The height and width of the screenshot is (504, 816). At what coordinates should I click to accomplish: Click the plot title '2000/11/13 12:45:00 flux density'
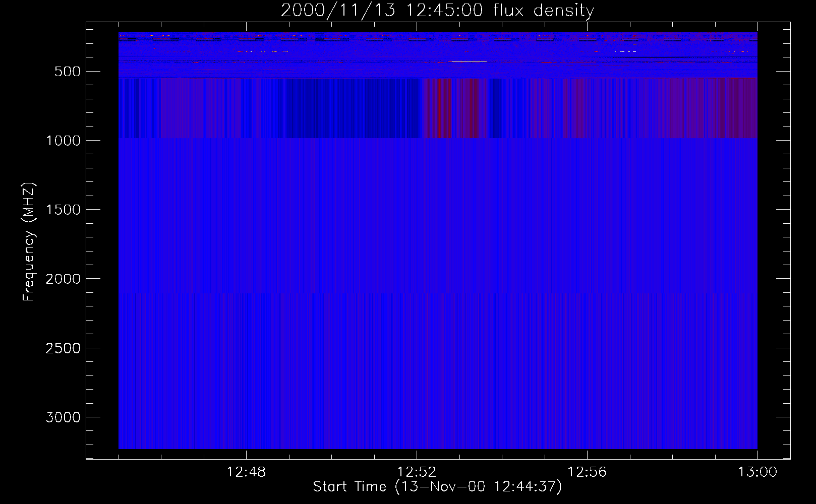tap(437, 11)
